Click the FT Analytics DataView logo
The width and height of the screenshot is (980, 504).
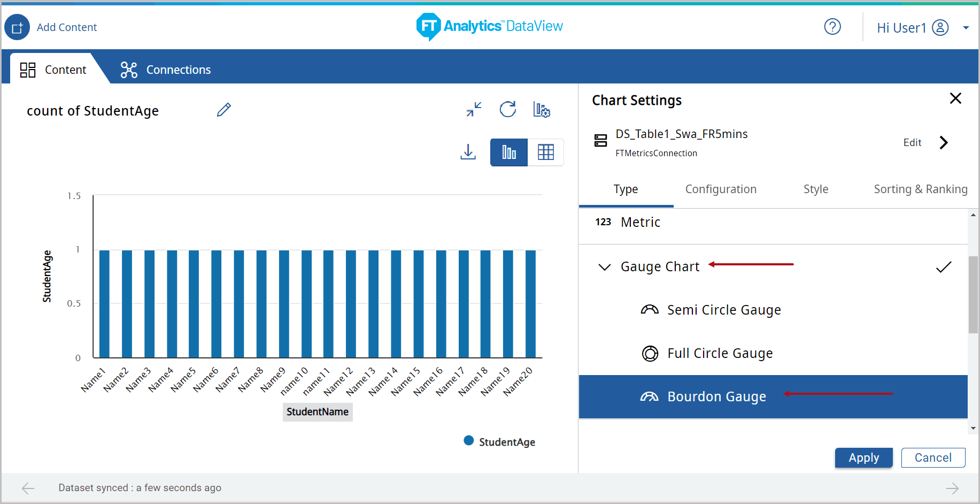489,26
